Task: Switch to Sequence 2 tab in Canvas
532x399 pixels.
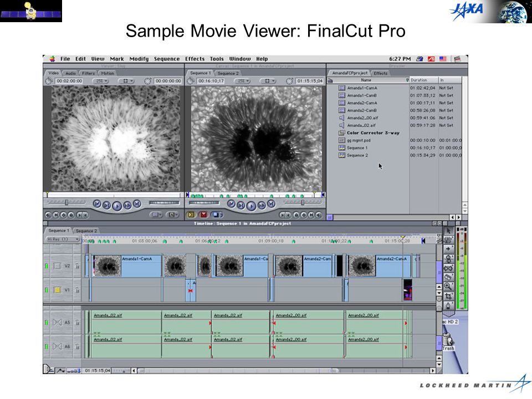Action: coord(228,73)
